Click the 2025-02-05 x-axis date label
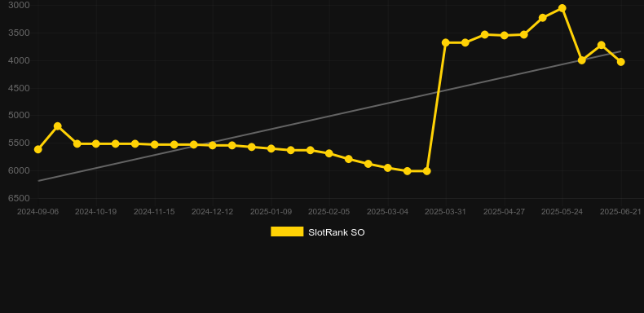Screen dimensions: 644x313 point(329,212)
